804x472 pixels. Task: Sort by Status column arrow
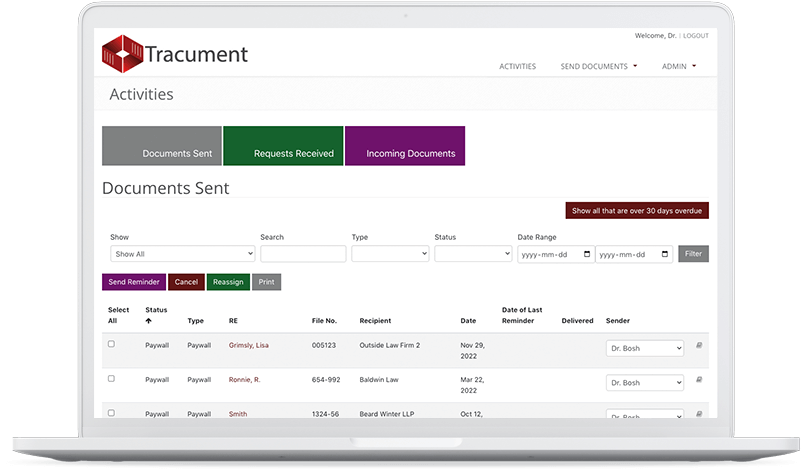pos(149,322)
